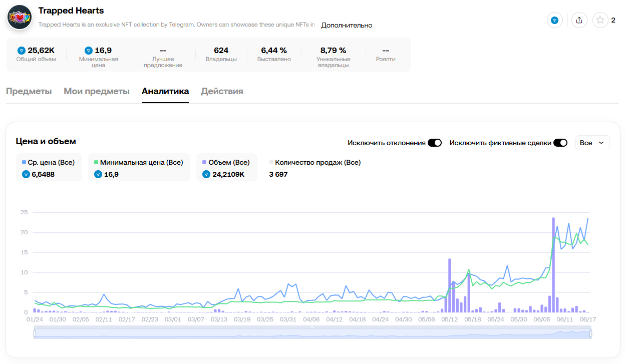This screenshot has height=364, width=626.
Task: Click the left handle of chart range slider
Action: pyautogui.click(x=35, y=333)
